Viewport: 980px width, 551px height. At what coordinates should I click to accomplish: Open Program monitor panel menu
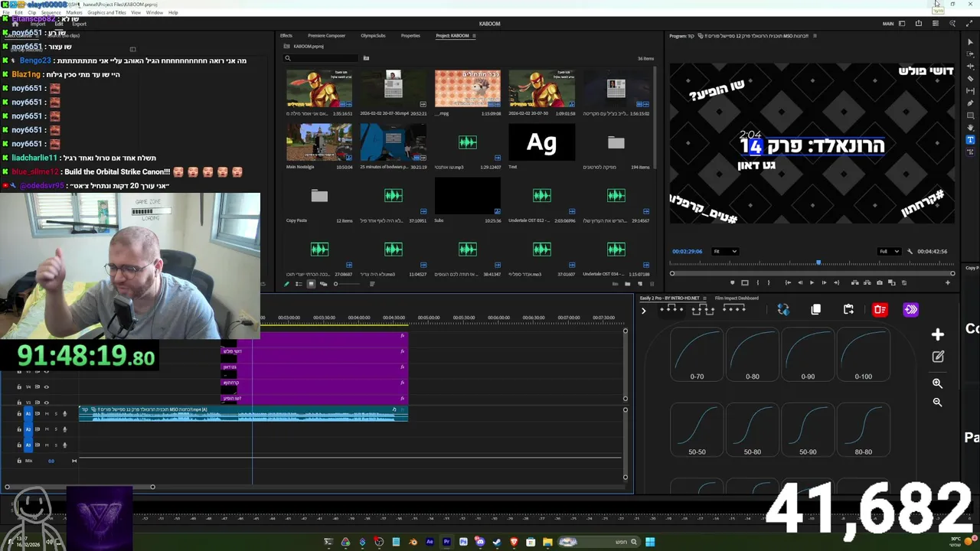815,36
